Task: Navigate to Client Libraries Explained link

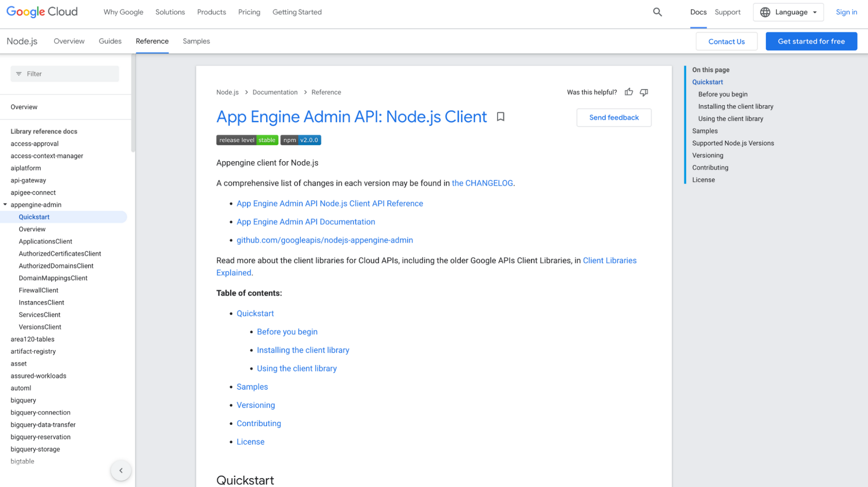Action: [426, 267]
